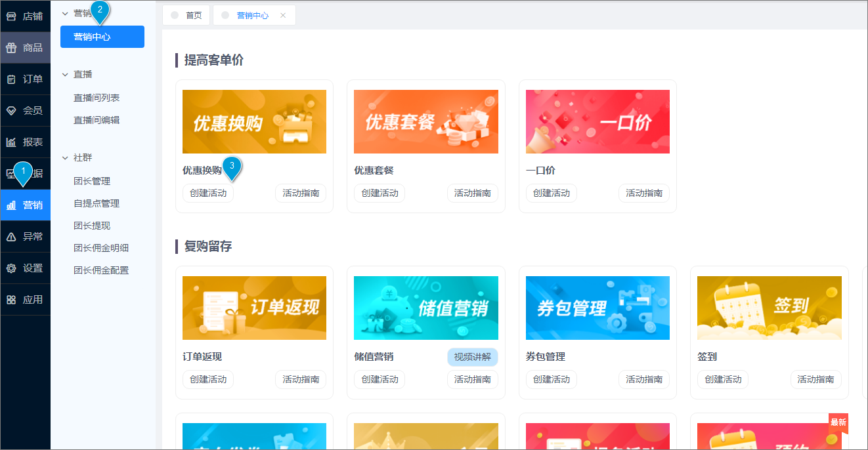Collapse the 营销 section chevron
The width and height of the screenshot is (868, 450).
[x=65, y=13]
